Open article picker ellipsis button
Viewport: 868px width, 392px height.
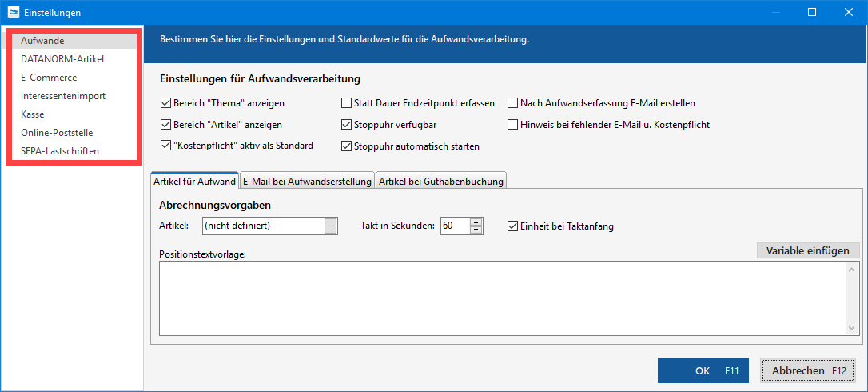330,226
